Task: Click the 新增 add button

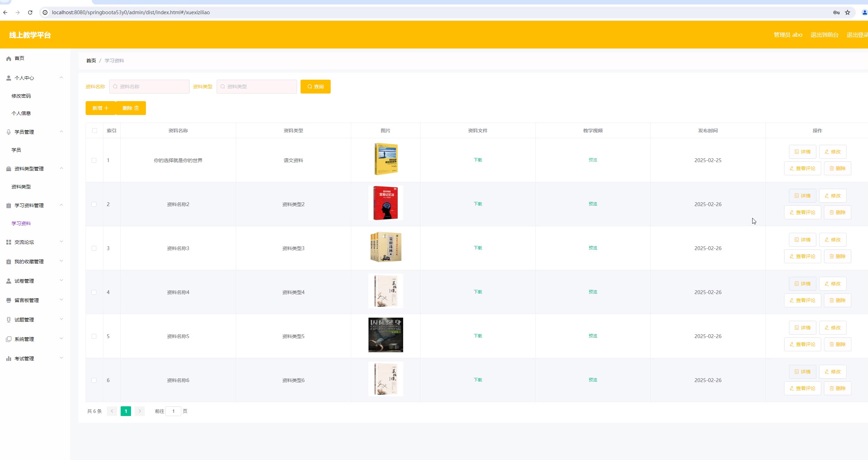Action: tap(101, 108)
